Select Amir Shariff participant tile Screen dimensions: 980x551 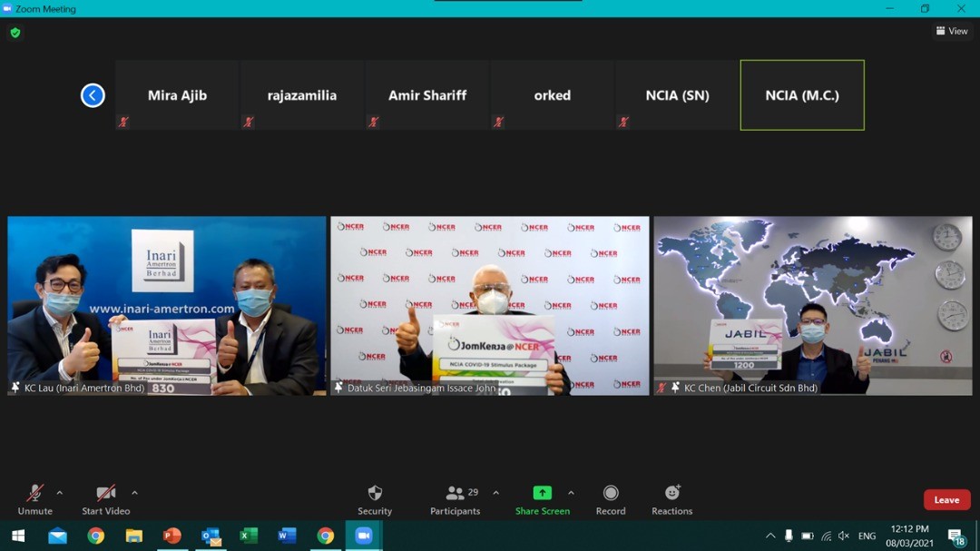point(427,95)
